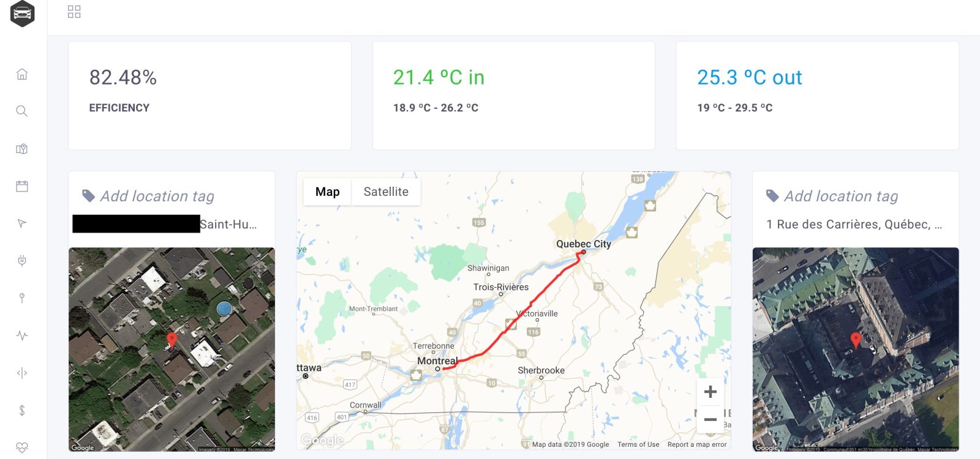980x459 pixels.
Task: Click the car logo icon
Action: pos(22,13)
